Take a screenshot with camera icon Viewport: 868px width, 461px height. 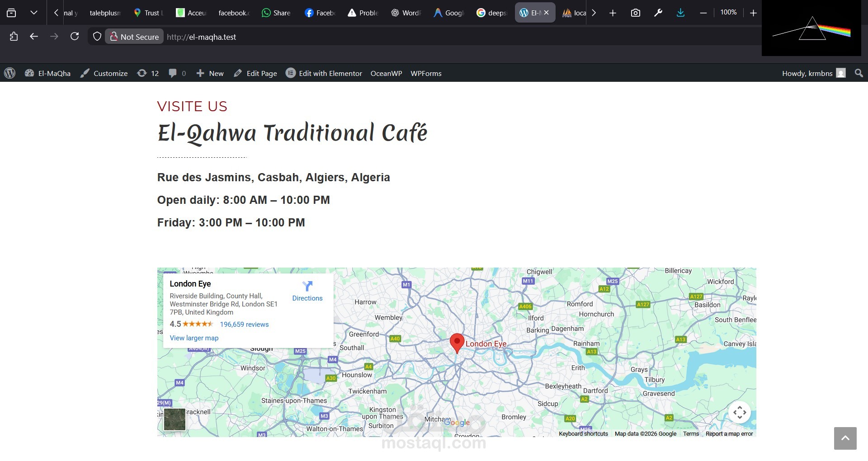[x=636, y=13]
